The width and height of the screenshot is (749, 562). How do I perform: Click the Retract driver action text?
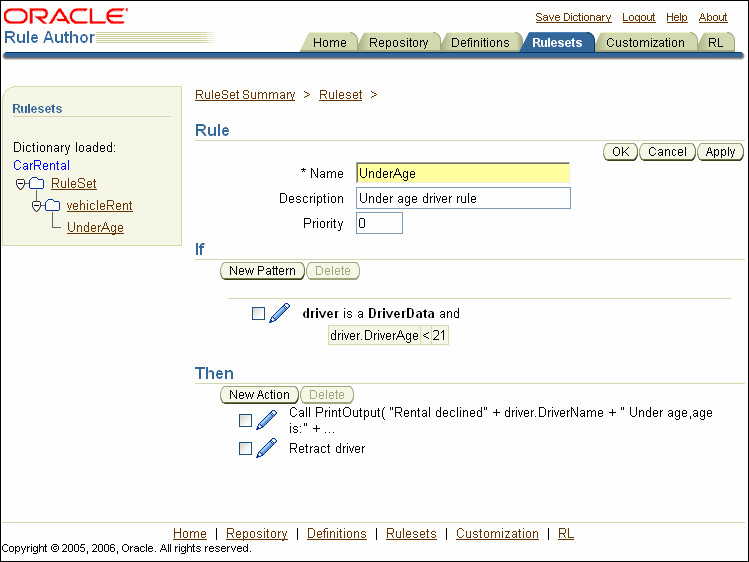tap(327, 448)
